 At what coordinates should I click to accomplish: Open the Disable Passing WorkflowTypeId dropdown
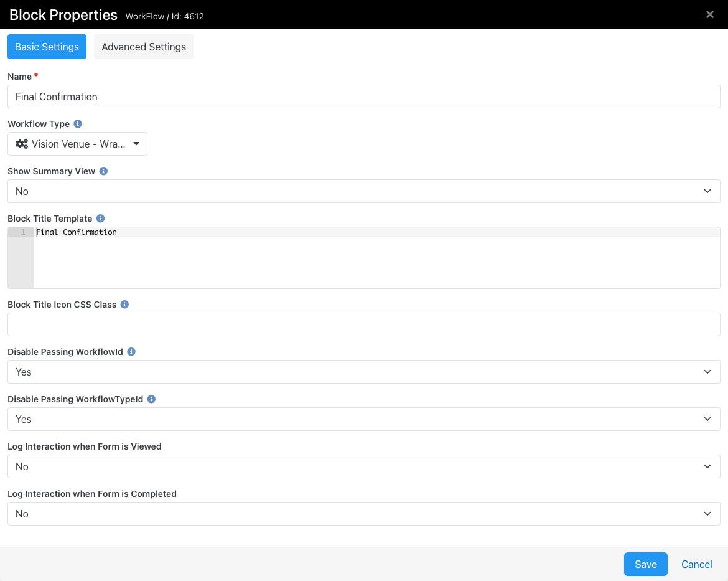pyautogui.click(x=364, y=419)
